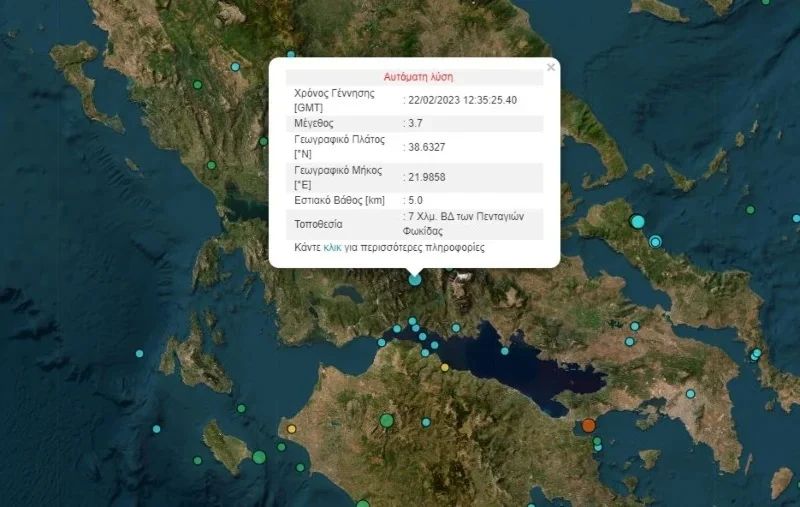Close the earthquake info popup
This screenshot has height=507, width=800.
[550, 68]
